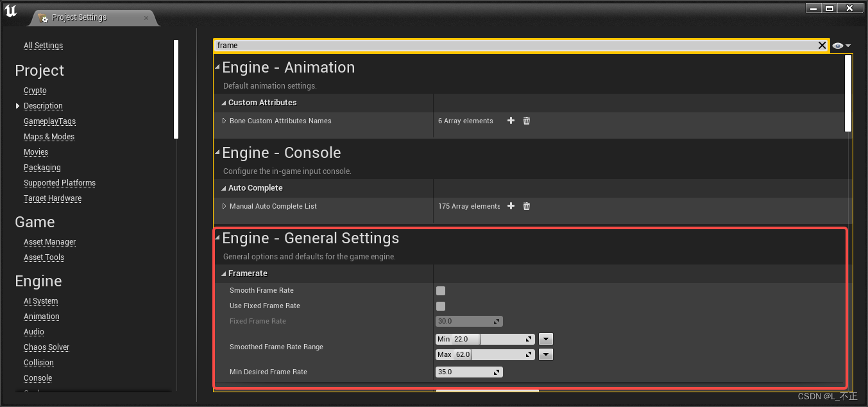The width and height of the screenshot is (868, 407).
Task: Collapse the Framerate category header
Action: tap(224, 273)
